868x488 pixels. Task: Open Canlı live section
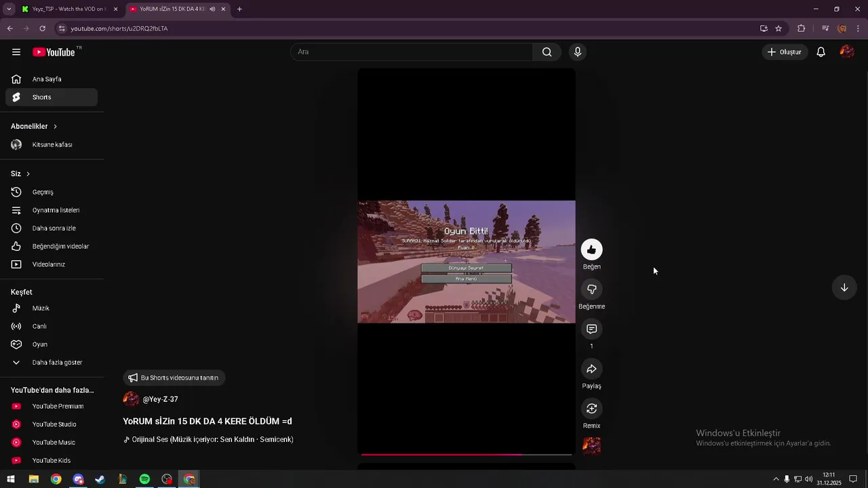pyautogui.click(x=52, y=327)
